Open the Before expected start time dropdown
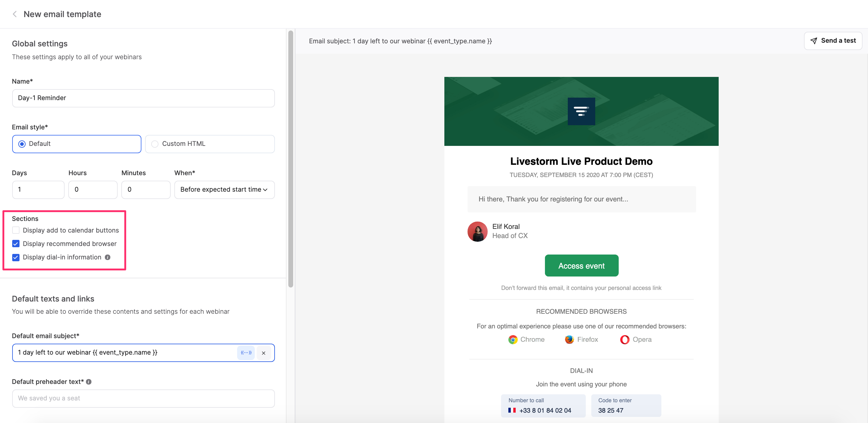This screenshot has height=423, width=868. [x=224, y=190]
